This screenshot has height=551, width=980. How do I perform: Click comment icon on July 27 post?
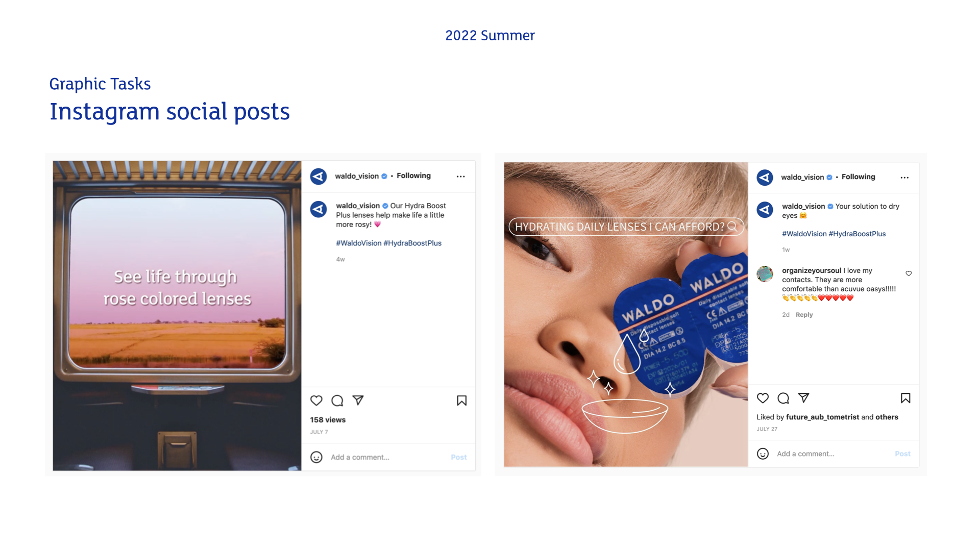click(x=783, y=398)
